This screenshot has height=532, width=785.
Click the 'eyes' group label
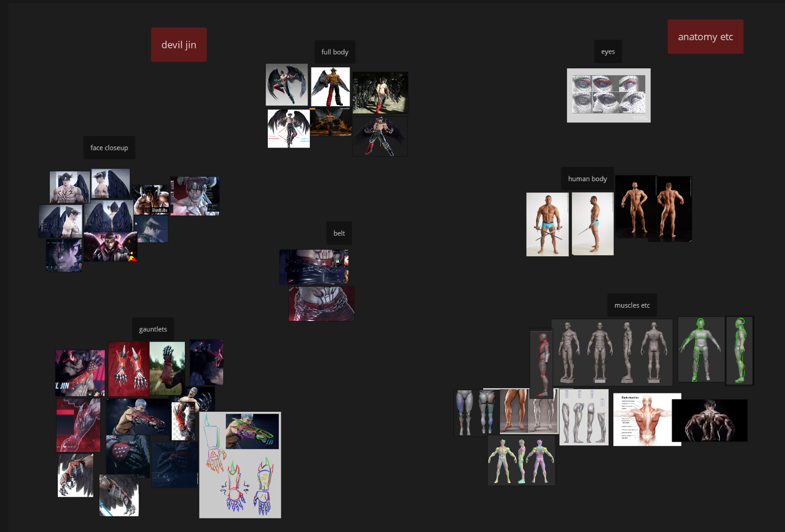point(608,51)
